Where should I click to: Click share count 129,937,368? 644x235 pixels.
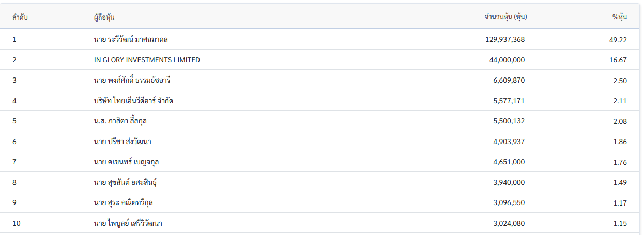[505, 39]
